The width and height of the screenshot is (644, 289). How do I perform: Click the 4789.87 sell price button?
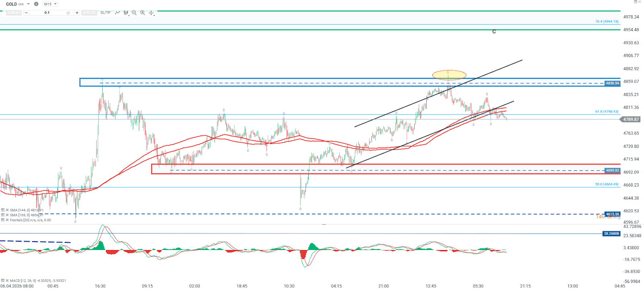coord(14,13)
